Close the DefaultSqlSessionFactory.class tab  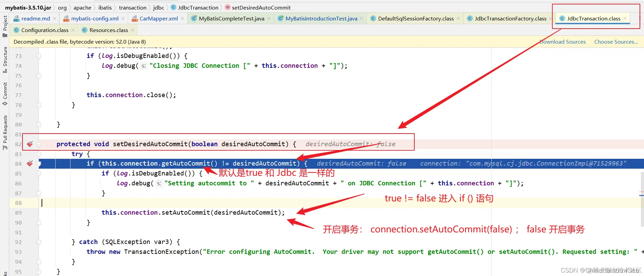coord(458,18)
